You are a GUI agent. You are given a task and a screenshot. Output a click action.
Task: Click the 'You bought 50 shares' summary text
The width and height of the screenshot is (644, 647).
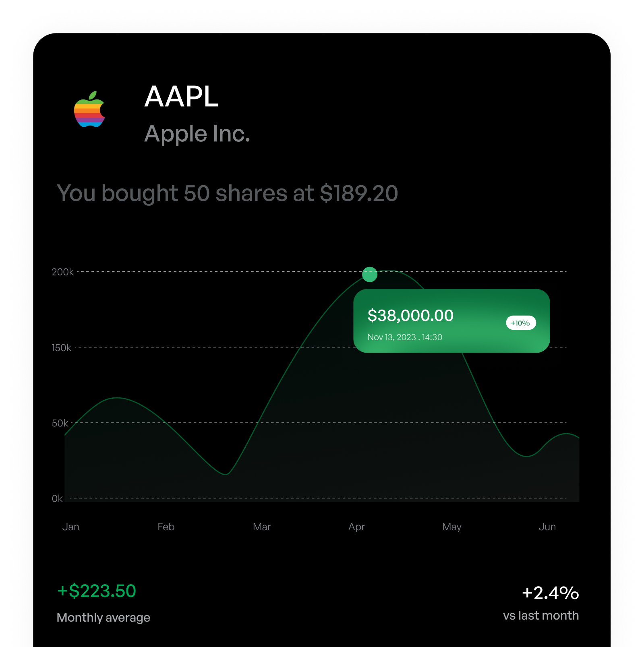pyautogui.click(x=228, y=194)
